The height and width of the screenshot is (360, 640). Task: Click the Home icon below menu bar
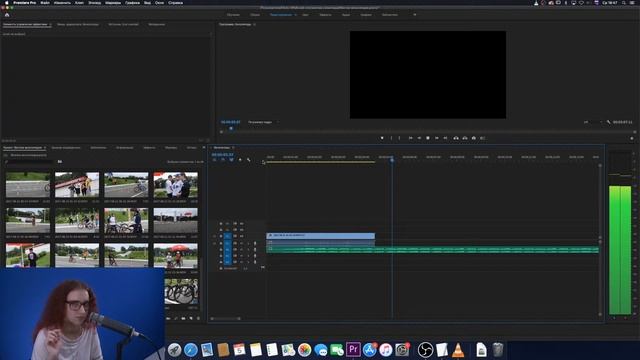[7, 15]
